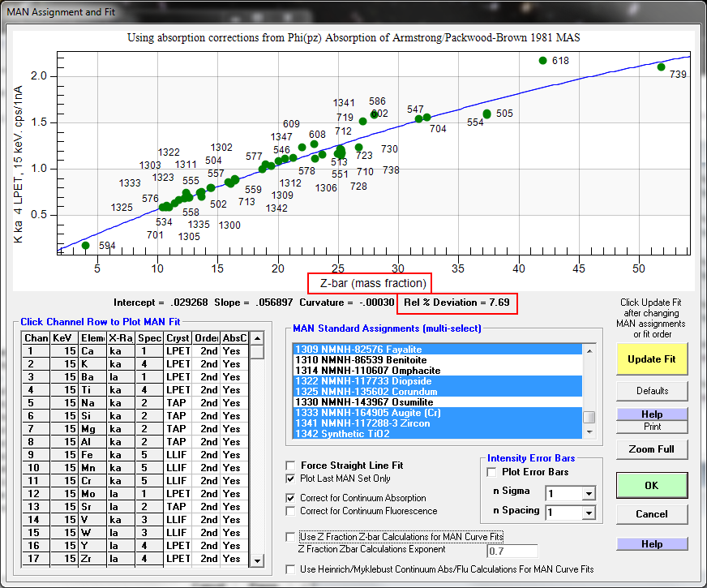The width and height of the screenshot is (707, 588).
Task: Check the Plot Error Bars option
Action: (491, 472)
